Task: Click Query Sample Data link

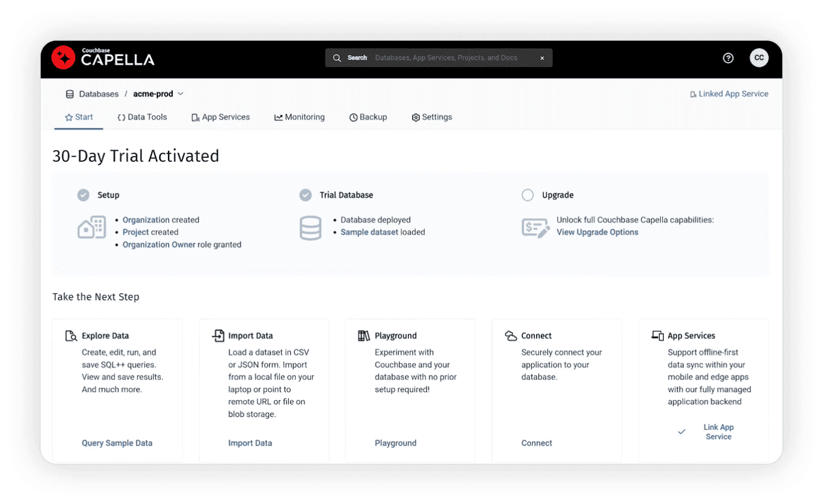Action: pyautogui.click(x=117, y=443)
